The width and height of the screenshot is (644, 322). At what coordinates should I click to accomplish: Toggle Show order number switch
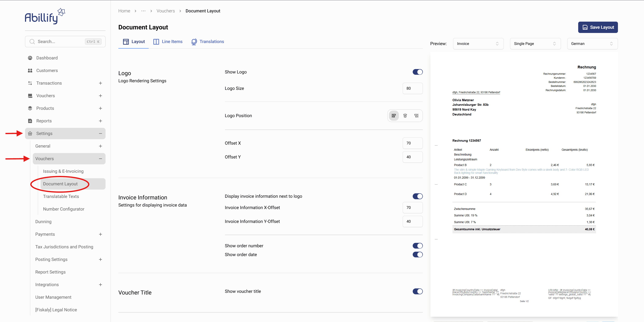[418, 246]
